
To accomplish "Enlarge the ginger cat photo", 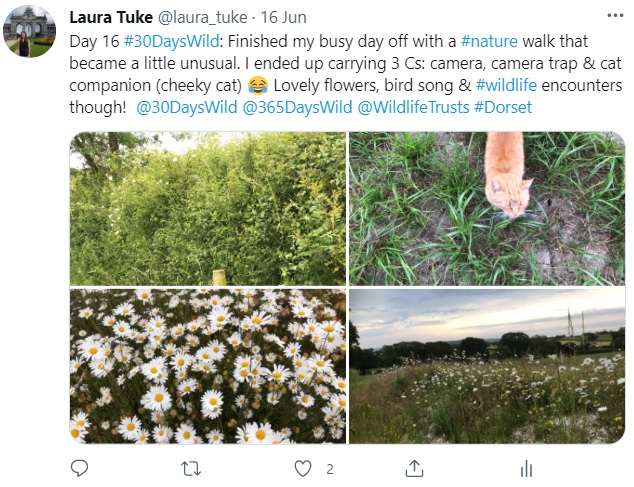I will [x=487, y=208].
